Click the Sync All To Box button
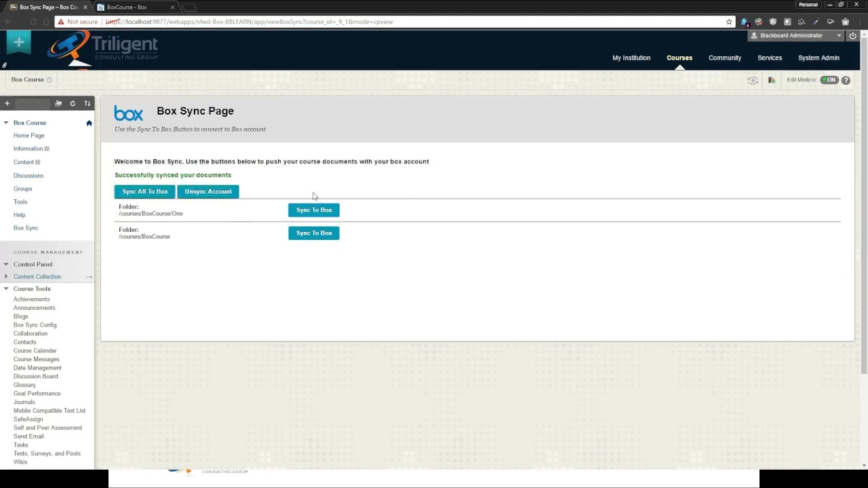 click(x=145, y=192)
